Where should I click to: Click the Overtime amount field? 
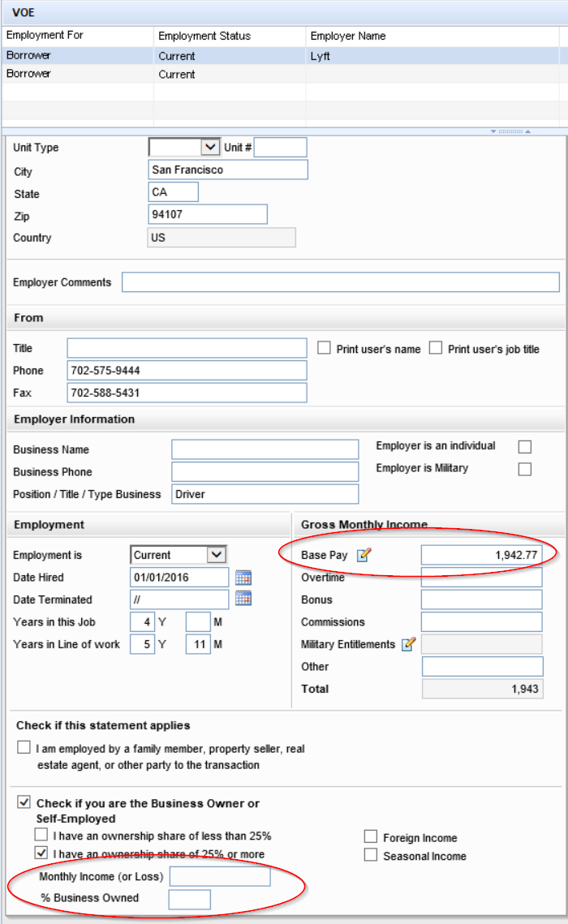481,578
